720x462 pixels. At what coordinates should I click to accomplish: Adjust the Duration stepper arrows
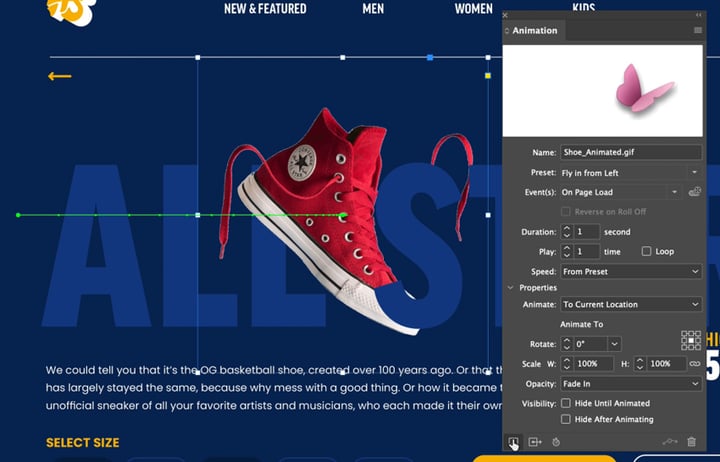coord(567,231)
